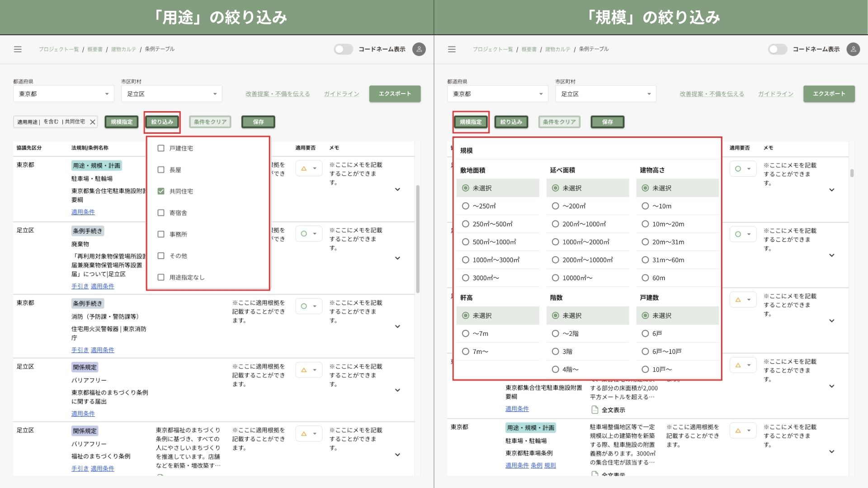Click the left panel user avatar icon
868x488 pixels.
pyautogui.click(x=419, y=49)
